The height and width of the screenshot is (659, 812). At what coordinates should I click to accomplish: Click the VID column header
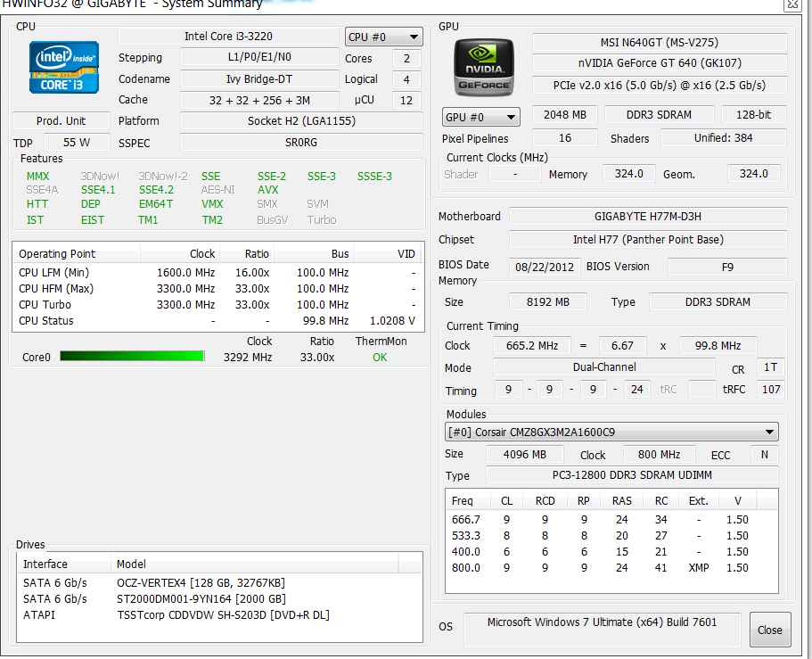(x=388, y=254)
